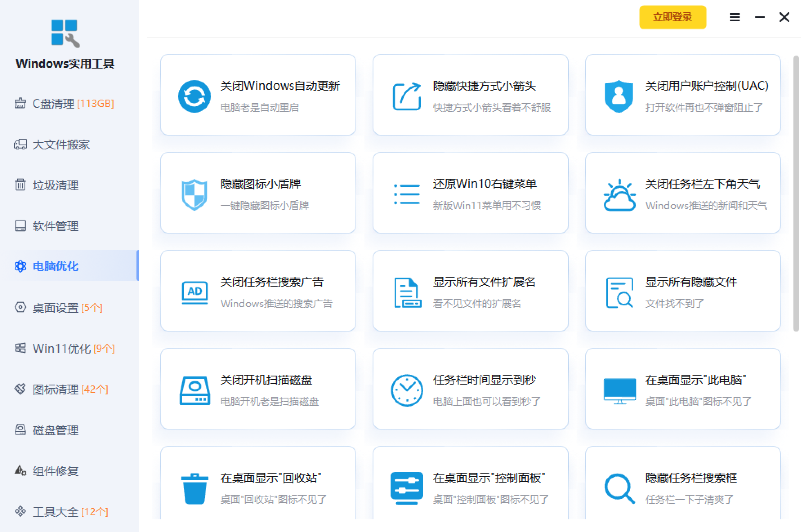Open the hamburger menu at top right
Image resolution: width=802 pixels, height=532 pixels.
click(x=735, y=17)
